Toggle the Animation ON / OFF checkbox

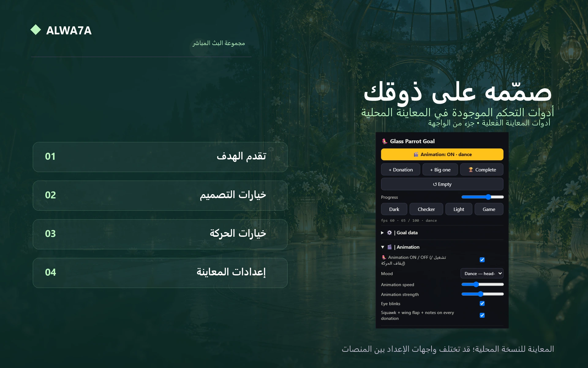(482, 260)
